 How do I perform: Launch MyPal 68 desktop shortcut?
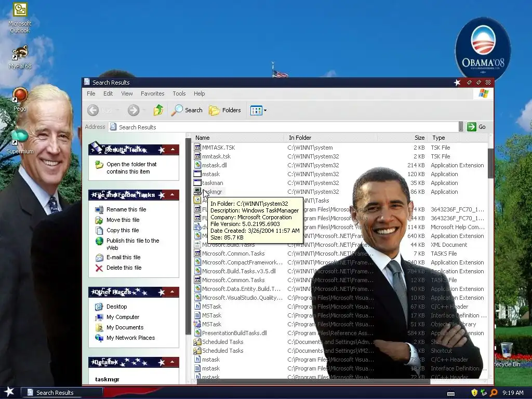point(20,57)
